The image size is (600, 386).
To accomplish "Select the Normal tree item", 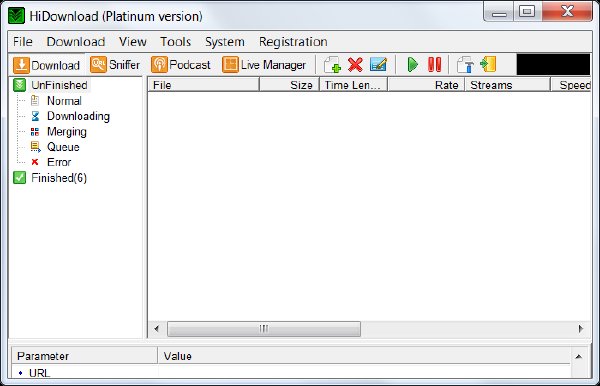I will [64, 101].
